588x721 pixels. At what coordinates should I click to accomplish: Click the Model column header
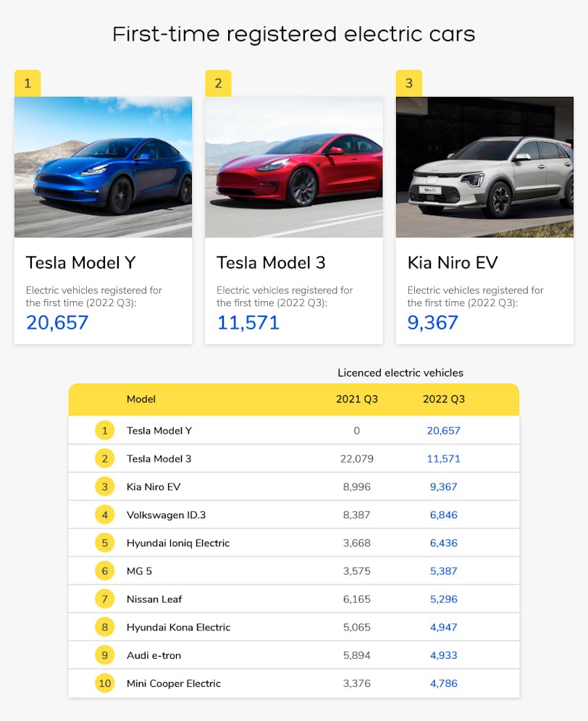tap(141, 399)
